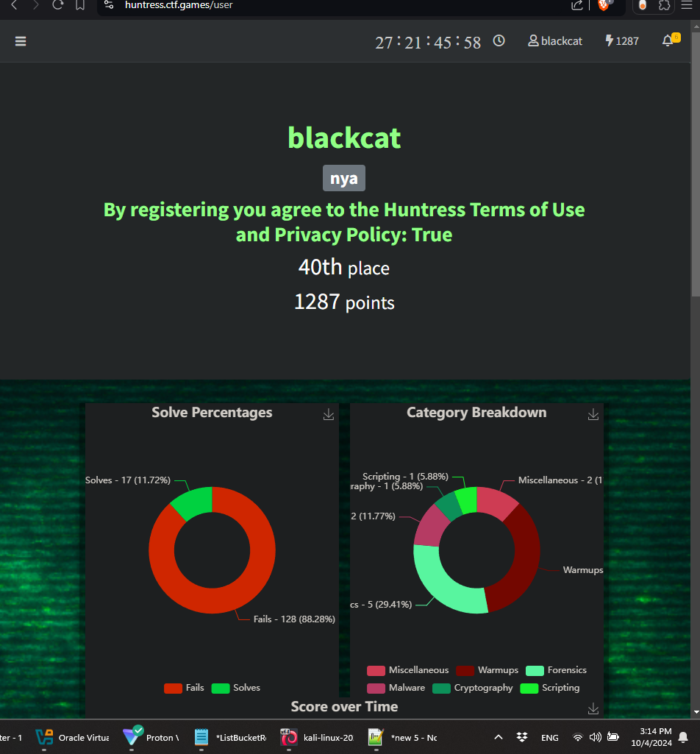The width and height of the screenshot is (700, 754).
Task: Open Oracle VirtualBox from the taskbar
Action: tap(72, 738)
